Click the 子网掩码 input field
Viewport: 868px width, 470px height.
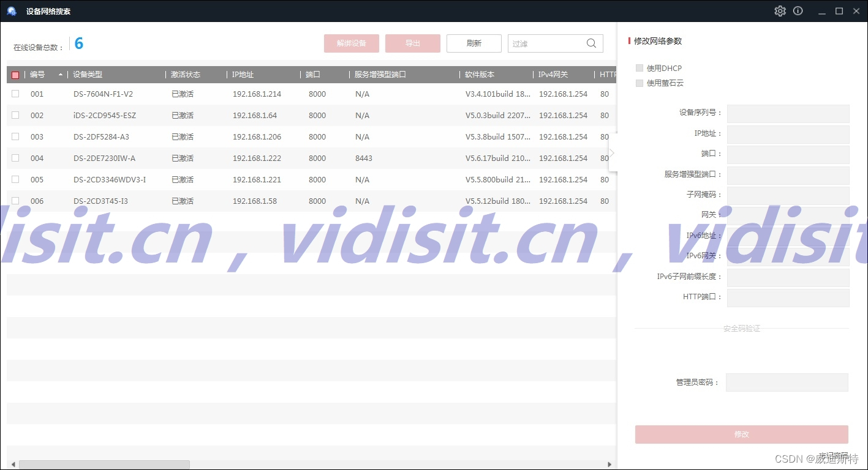[x=788, y=195]
